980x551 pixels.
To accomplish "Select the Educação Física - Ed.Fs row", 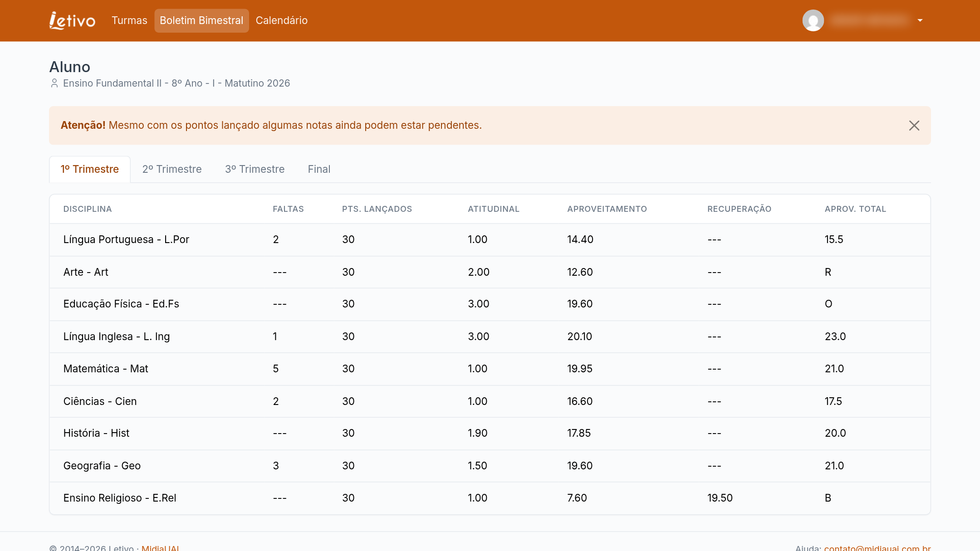I will point(490,304).
